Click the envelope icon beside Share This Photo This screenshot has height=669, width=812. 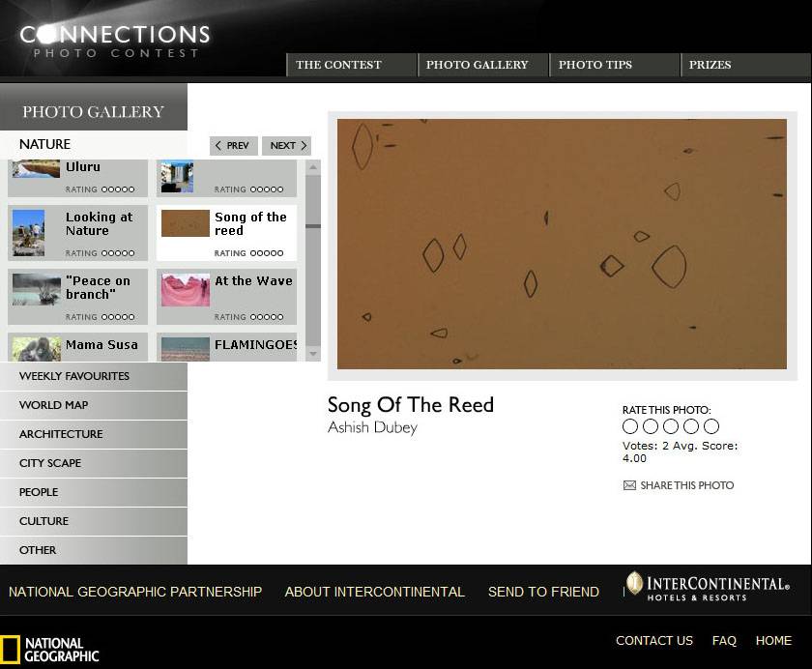[629, 485]
